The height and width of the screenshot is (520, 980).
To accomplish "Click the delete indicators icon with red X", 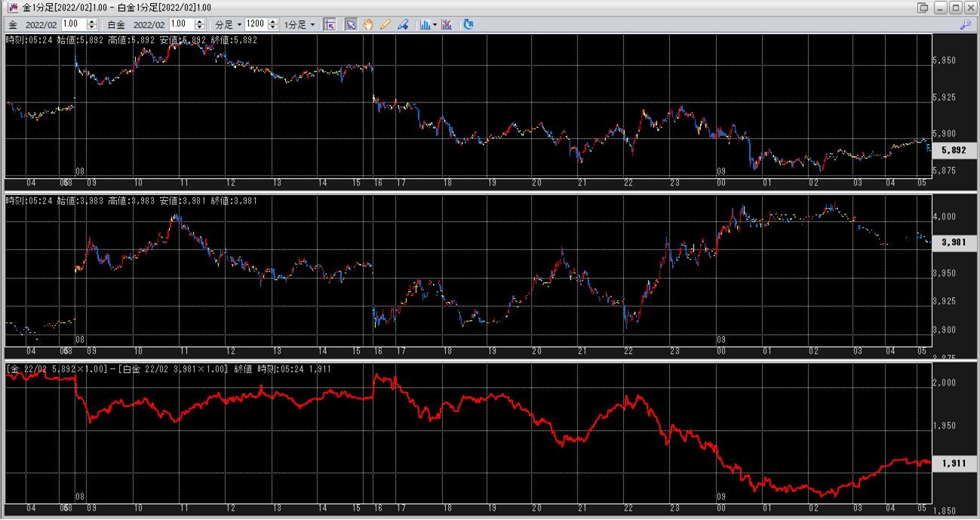I will pyautogui.click(x=447, y=24).
